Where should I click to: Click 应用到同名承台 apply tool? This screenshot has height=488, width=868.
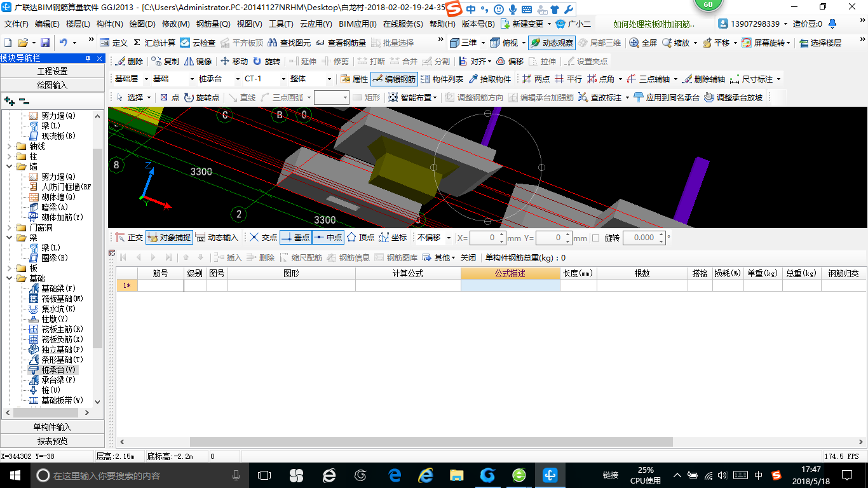(x=667, y=97)
